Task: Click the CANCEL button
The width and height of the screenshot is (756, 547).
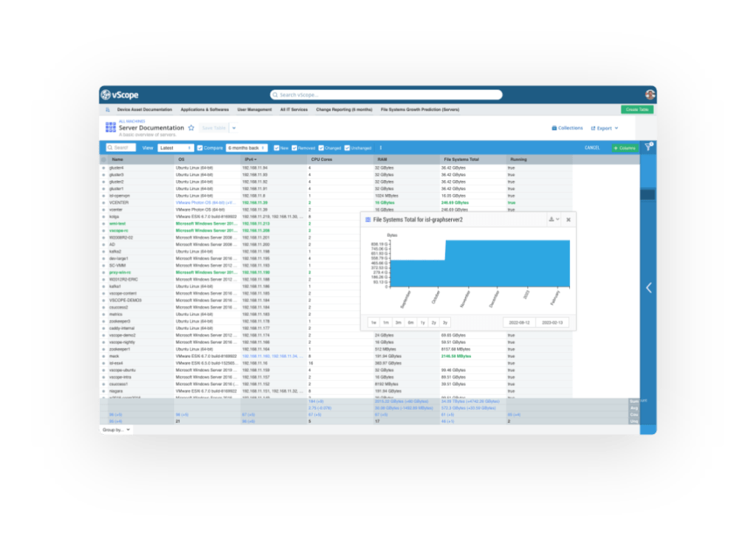Action: coord(592,148)
